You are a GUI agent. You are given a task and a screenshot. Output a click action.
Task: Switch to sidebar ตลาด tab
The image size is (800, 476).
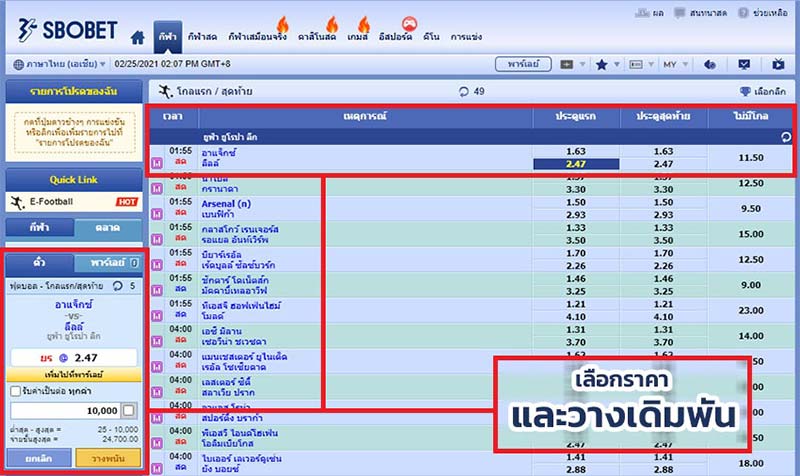tap(108, 228)
